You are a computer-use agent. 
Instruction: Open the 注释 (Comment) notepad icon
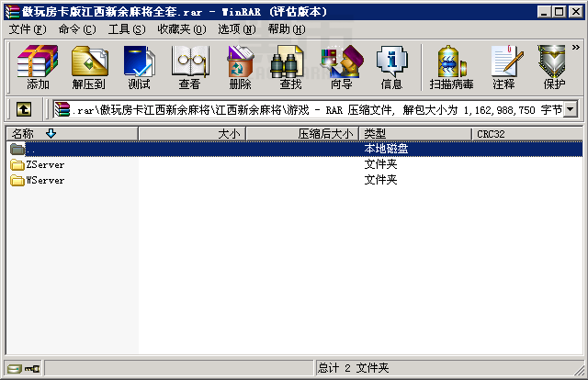point(503,67)
